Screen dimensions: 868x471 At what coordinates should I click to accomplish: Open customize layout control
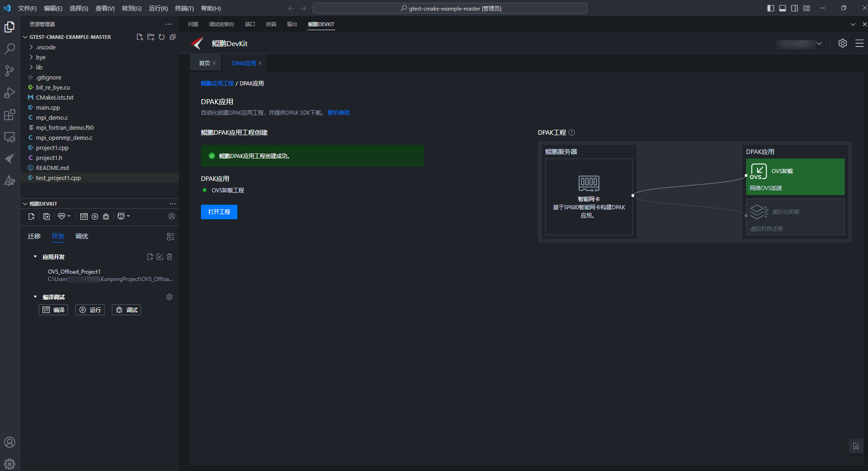pos(807,8)
